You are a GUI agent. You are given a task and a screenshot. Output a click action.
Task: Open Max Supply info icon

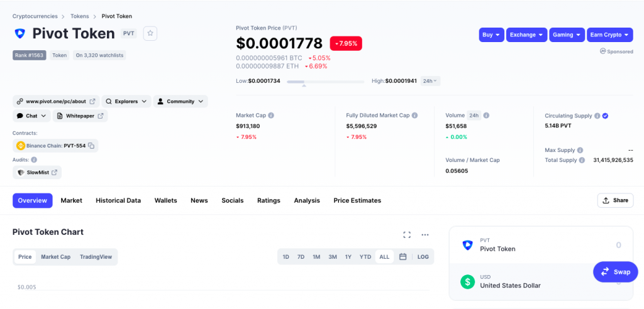tap(580, 150)
